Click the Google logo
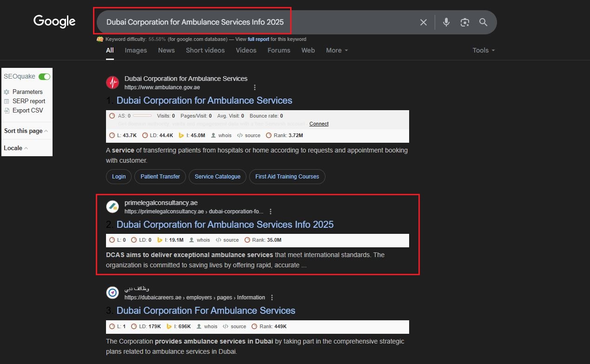Image resolution: width=590 pixels, height=364 pixels. click(54, 21)
